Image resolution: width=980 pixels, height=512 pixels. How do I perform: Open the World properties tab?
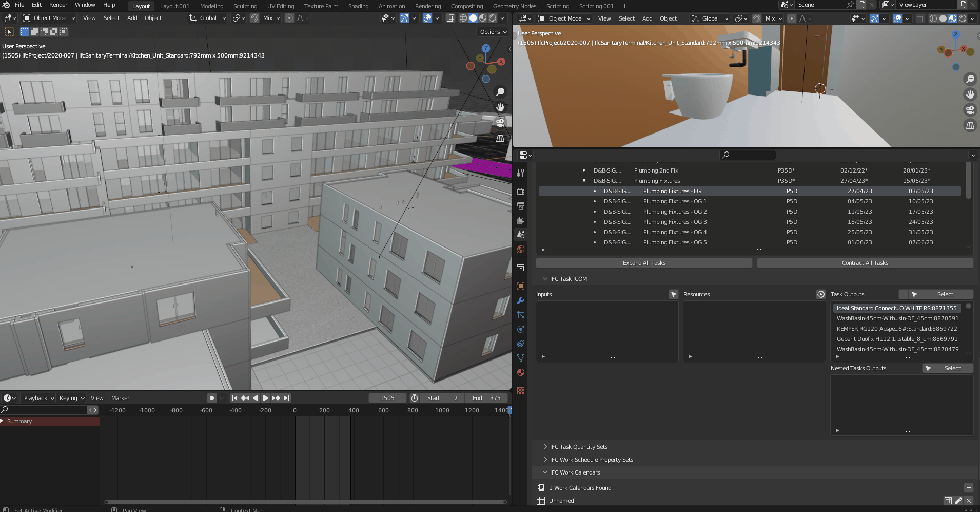521,249
